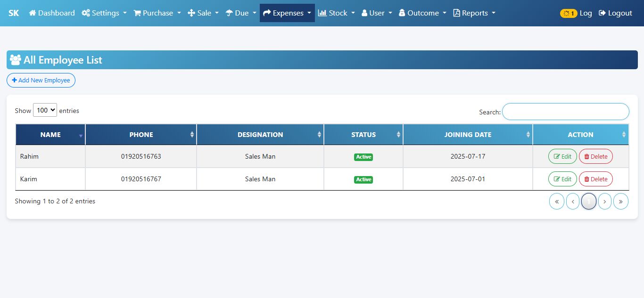Expand the Expenses dropdown caret
644x298 pixels.
309,13
